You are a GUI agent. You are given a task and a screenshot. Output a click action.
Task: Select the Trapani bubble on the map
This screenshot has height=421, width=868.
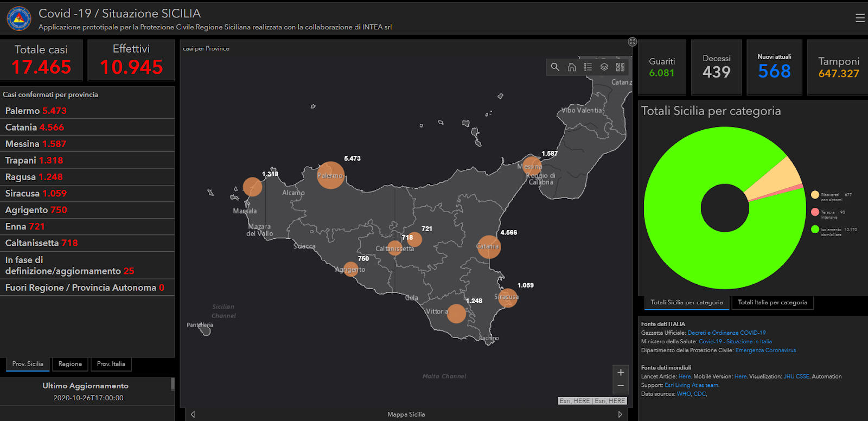(252, 187)
